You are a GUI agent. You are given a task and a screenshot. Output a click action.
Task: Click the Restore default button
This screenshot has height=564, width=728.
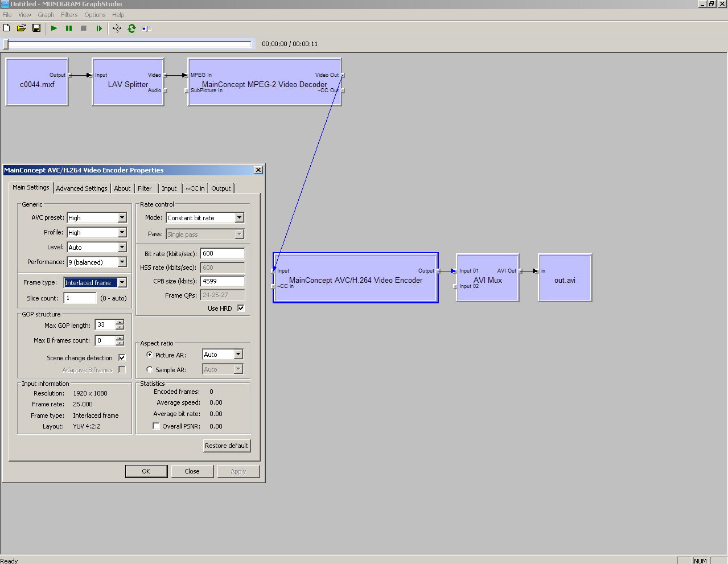pyautogui.click(x=227, y=446)
